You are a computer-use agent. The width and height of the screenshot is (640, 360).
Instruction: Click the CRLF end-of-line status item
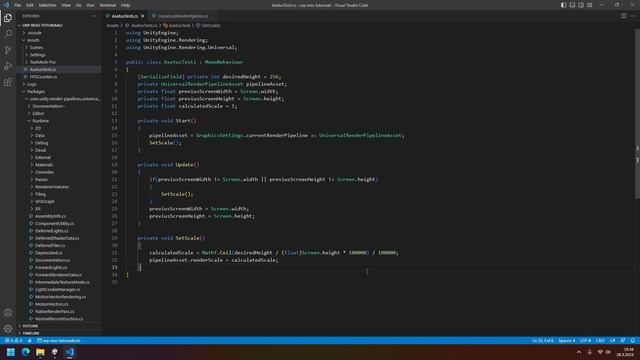click(x=600, y=340)
